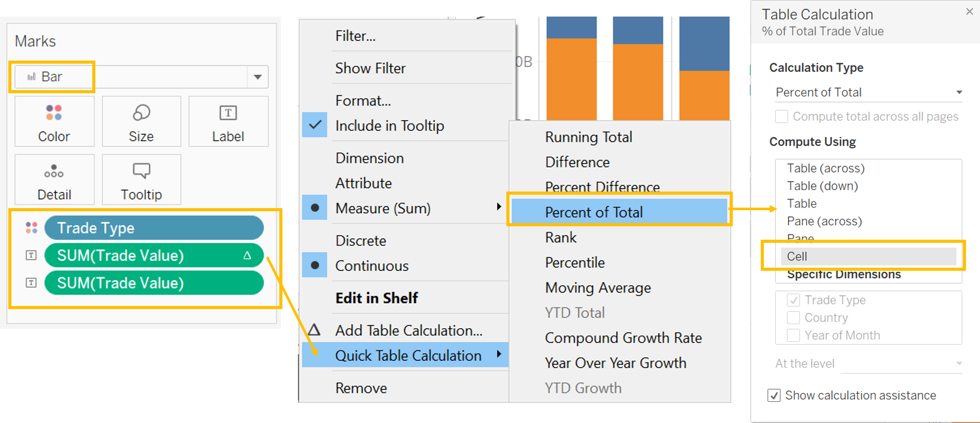Click color dots icon beside Trade Type
The width and height of the screenshot is (980, 423).
[32, 228]
